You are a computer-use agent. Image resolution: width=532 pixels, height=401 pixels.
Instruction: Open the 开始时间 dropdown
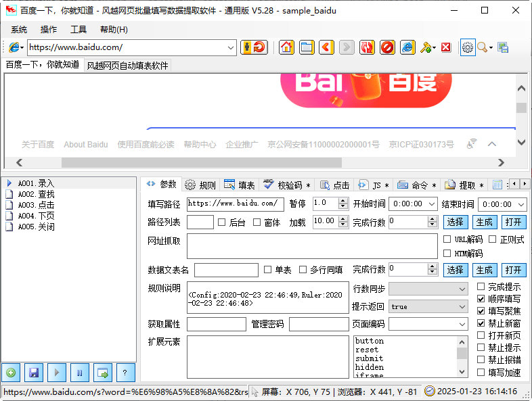[432, 204]
